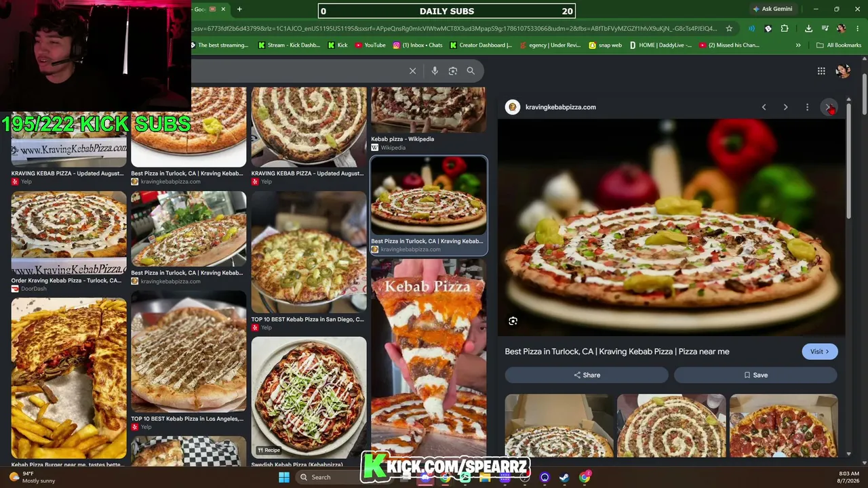Image resolution: width=868 pixels, height=488 pixels.
Task: Open Google Lens search by image icon
Action: coord(453,70)
